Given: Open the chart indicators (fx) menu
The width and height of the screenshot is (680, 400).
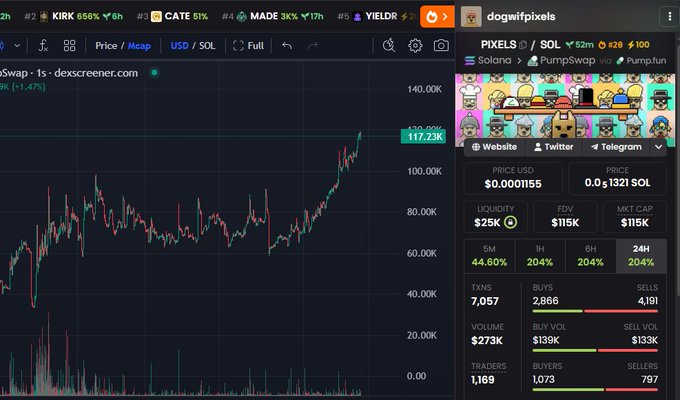Looking at the screenshot, I should pyautogui.click(x=43, y=46).
